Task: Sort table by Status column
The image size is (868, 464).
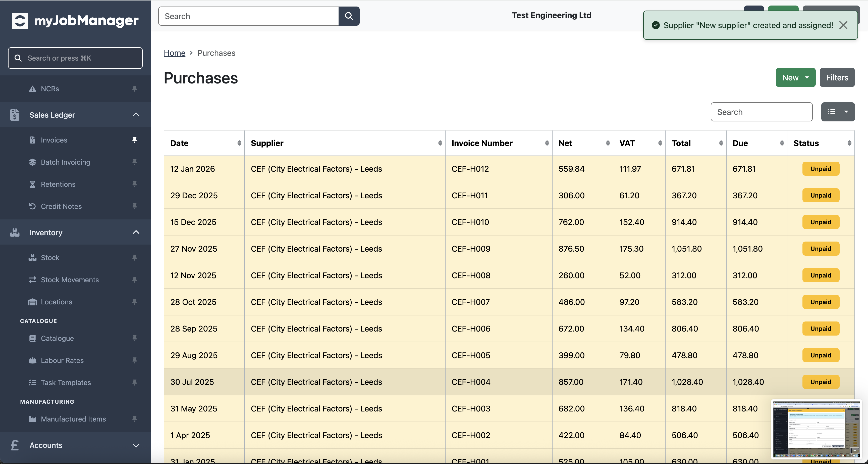Action: (x=821, y=143)
